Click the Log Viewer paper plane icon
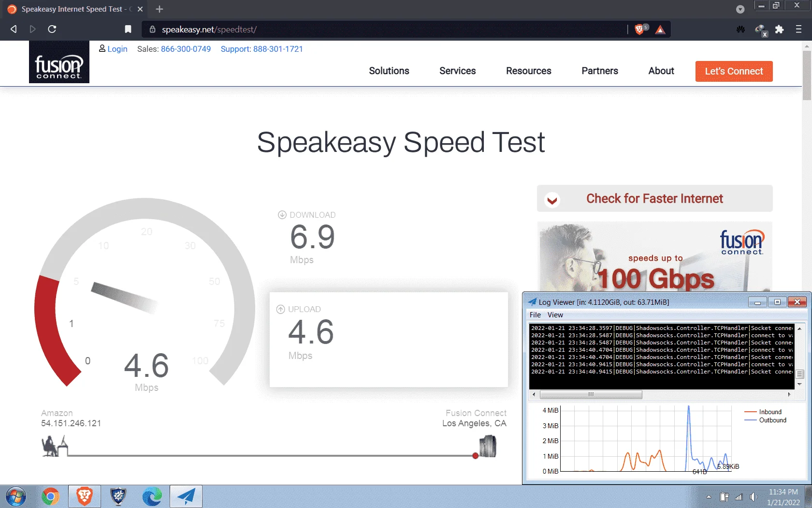Screen dimensions: 812x508 tap(532, 302)
